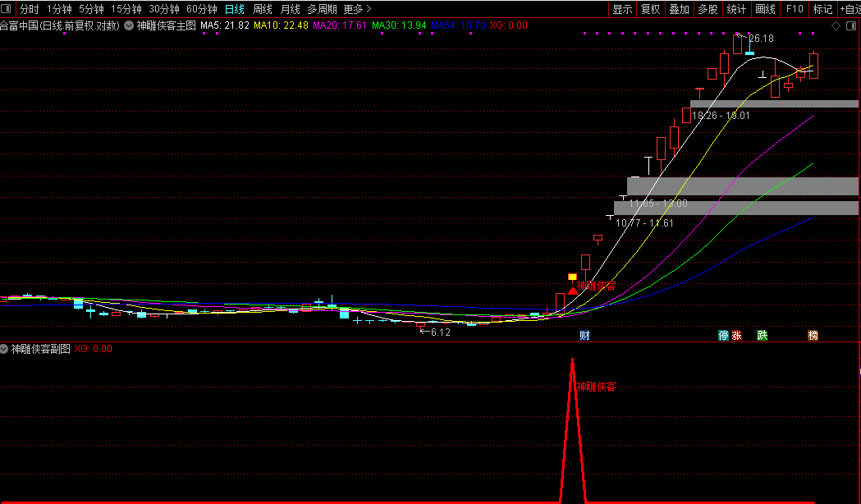Click the 财 financial marker on timeline
This screenshot has height=504, width=861.
click(x=584, y=335)
